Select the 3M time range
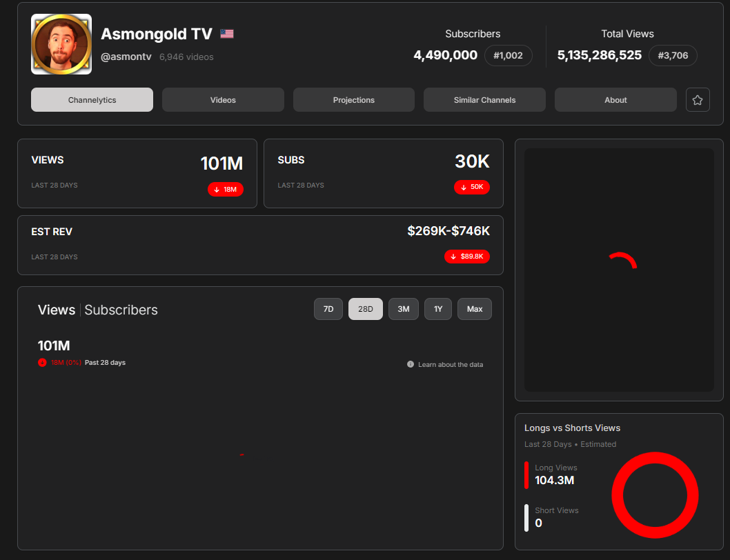 tap(404, 309)
